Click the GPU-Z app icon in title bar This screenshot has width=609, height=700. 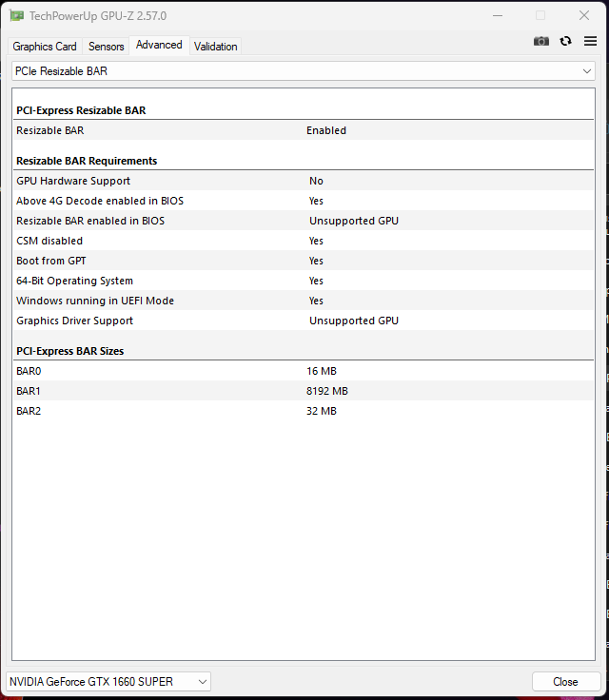pyautogui.click(x=17, y=16)
